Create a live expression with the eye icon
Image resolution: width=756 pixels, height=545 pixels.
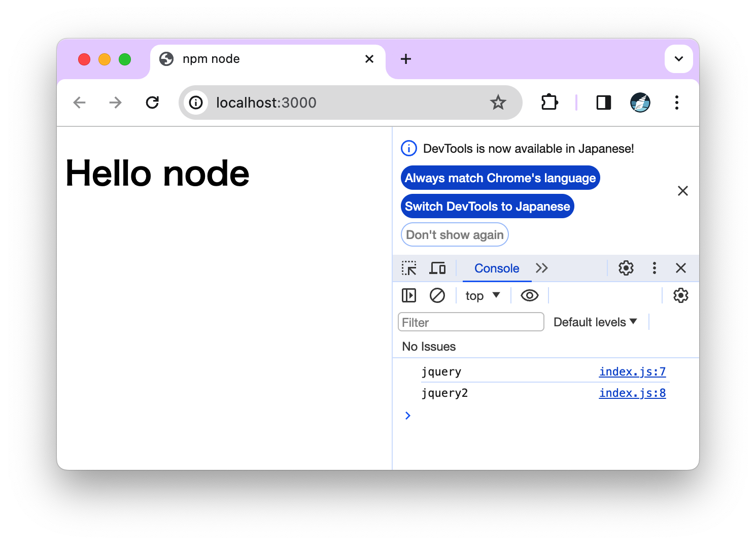[529, 295]
